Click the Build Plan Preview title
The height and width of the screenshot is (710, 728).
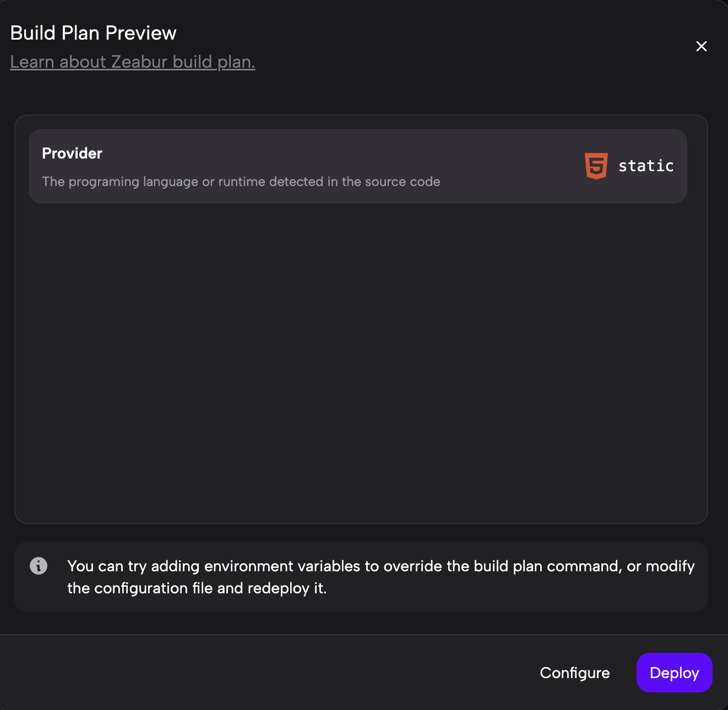point(93,33)
